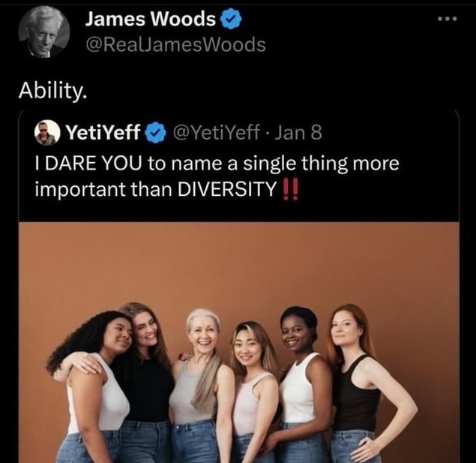Click YetiYeff's blue verified checkmark
Viewport: 476px width, 463px height.
click(x=155, y=133)
